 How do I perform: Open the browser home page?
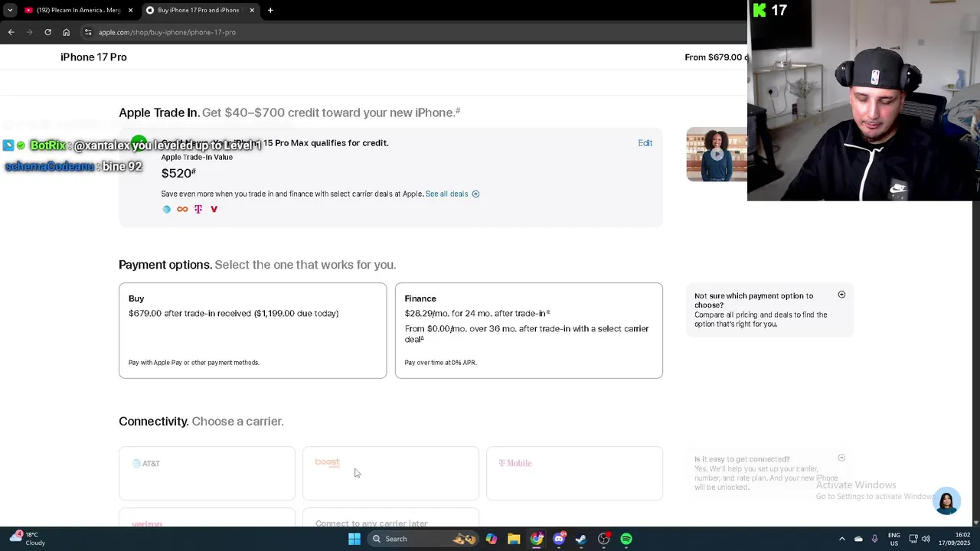pos(66,32)
